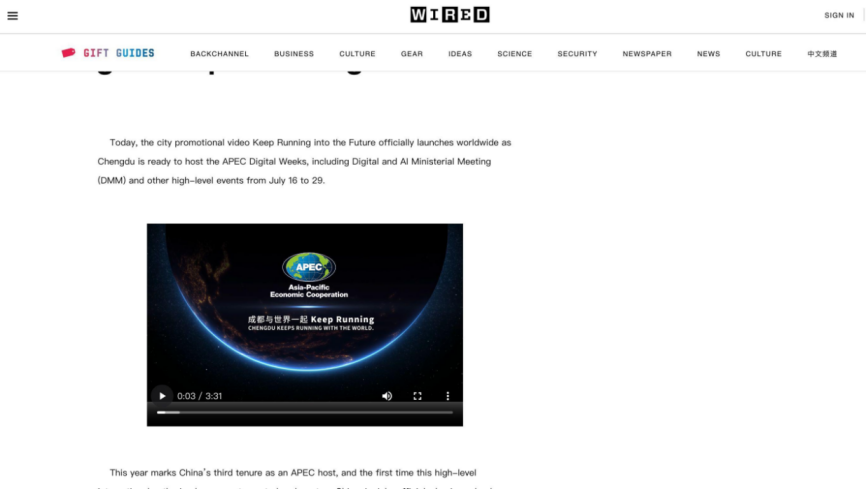866x489 pixels.
Task: Open the Culture section next to News
Action: (763, 54)
